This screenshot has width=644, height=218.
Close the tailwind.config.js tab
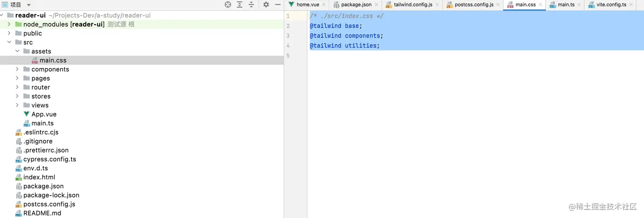(437, 5)
